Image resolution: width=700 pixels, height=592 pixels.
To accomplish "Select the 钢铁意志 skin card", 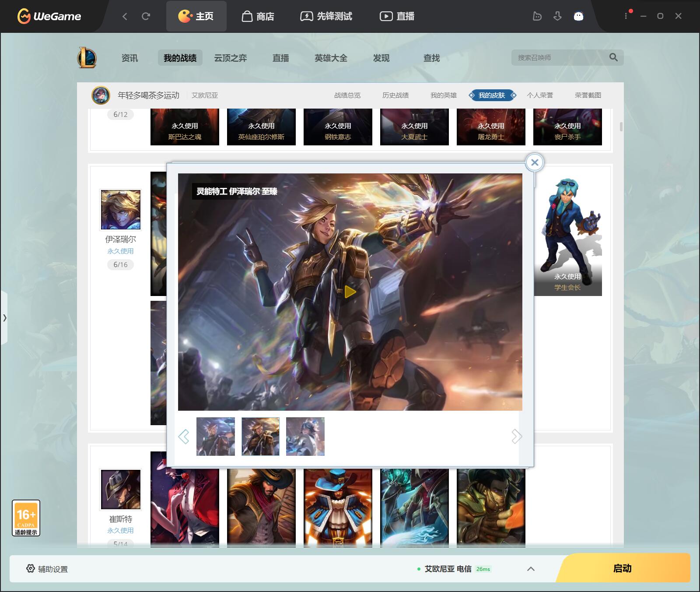I will (338, 127).
